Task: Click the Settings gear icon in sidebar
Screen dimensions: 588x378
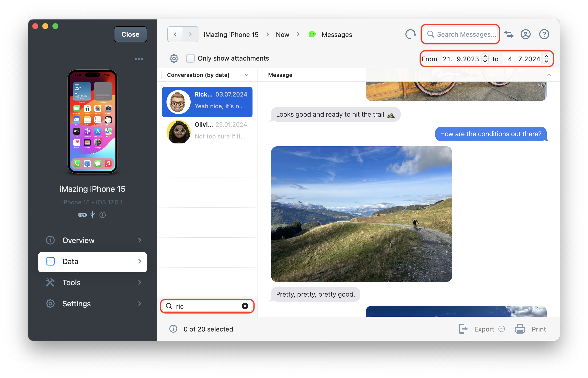Action: point(50,304)
